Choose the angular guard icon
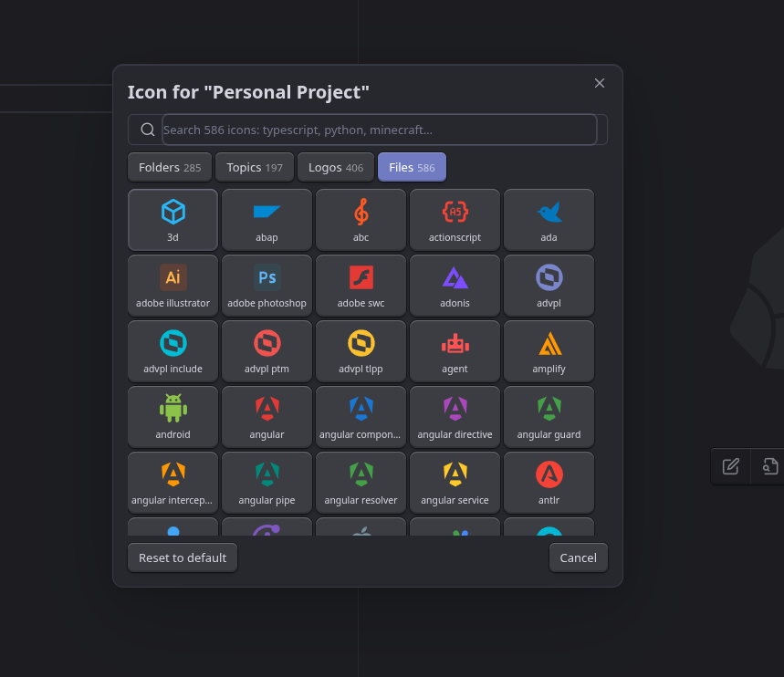This screenshot has width=784, height=677. point(549,417)
